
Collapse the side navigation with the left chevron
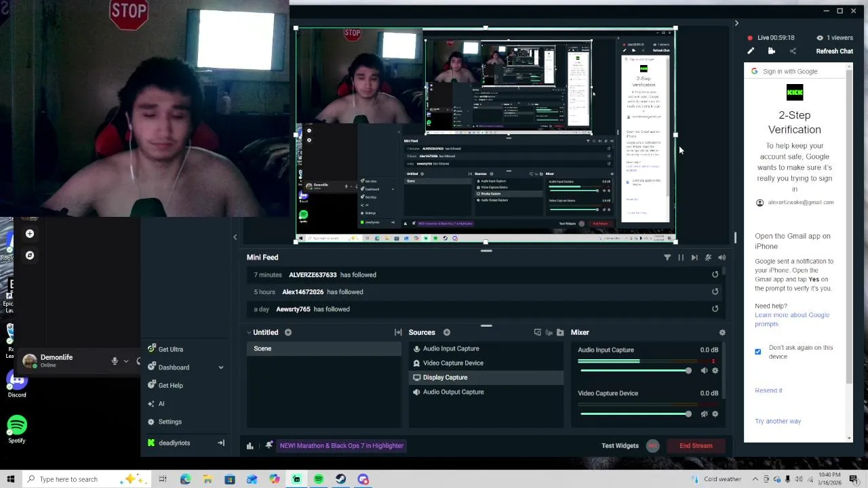[x=235, y=237]
